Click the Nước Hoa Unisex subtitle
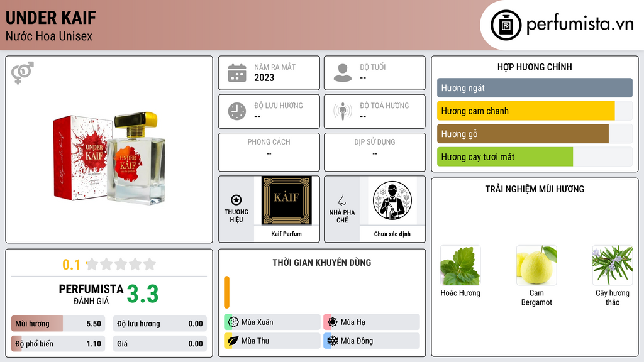 coord(49,36)
